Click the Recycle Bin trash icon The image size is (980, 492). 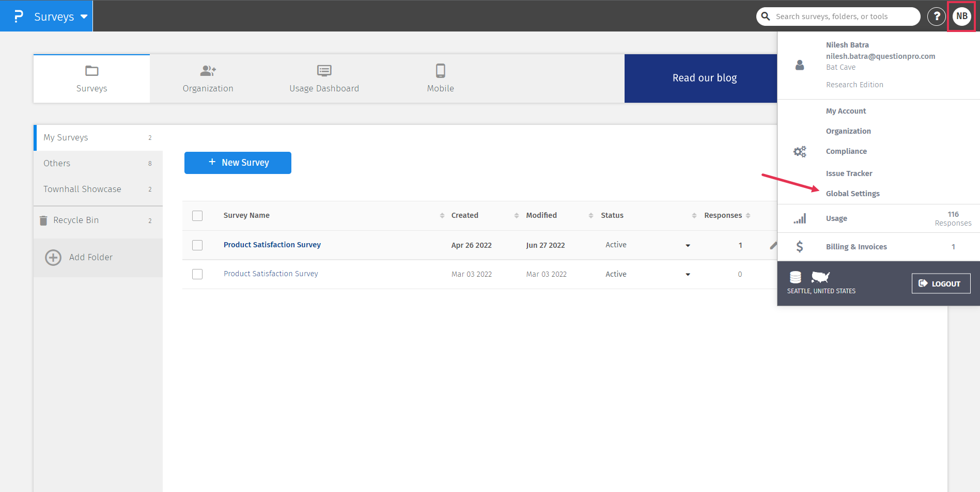tap(44, 220)
